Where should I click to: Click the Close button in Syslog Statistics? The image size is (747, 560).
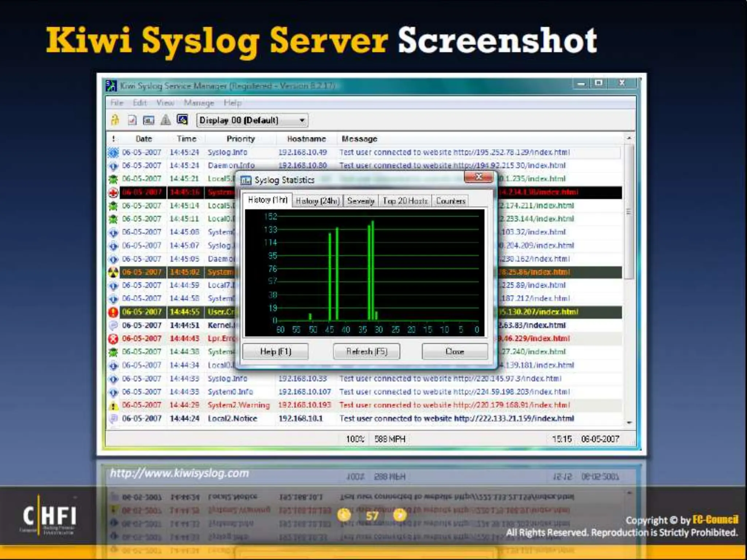455,351
